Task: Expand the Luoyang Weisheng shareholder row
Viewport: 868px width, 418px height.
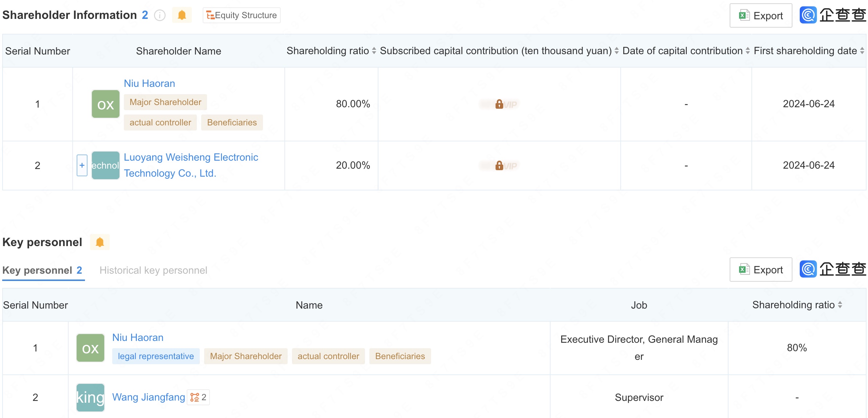Action: click(x=82, y=165)
